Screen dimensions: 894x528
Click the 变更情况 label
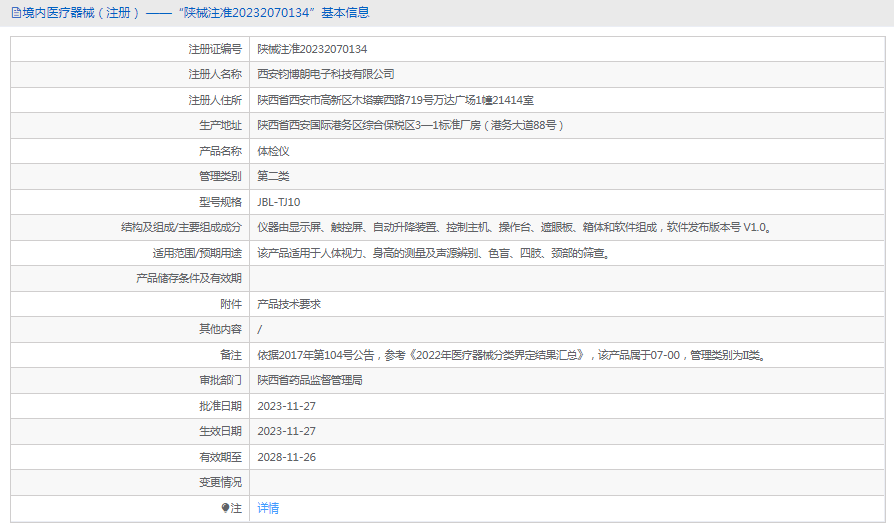point(220,482)
